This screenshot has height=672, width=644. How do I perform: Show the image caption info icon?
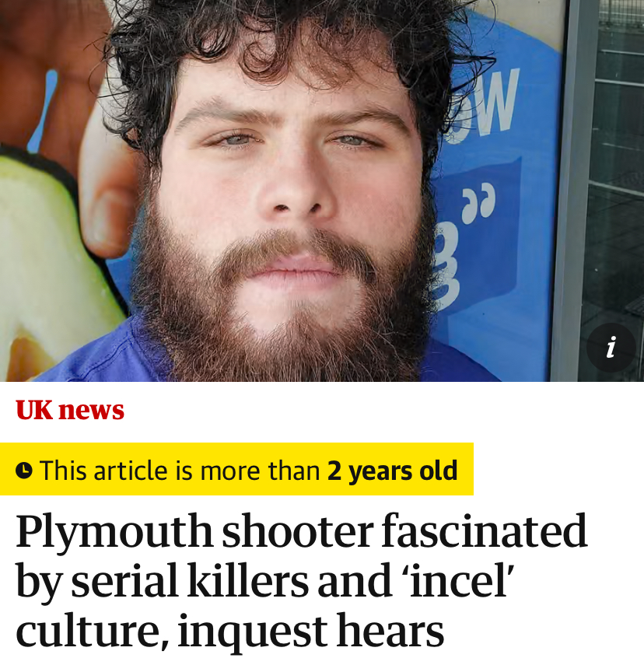tap(611, 347)
